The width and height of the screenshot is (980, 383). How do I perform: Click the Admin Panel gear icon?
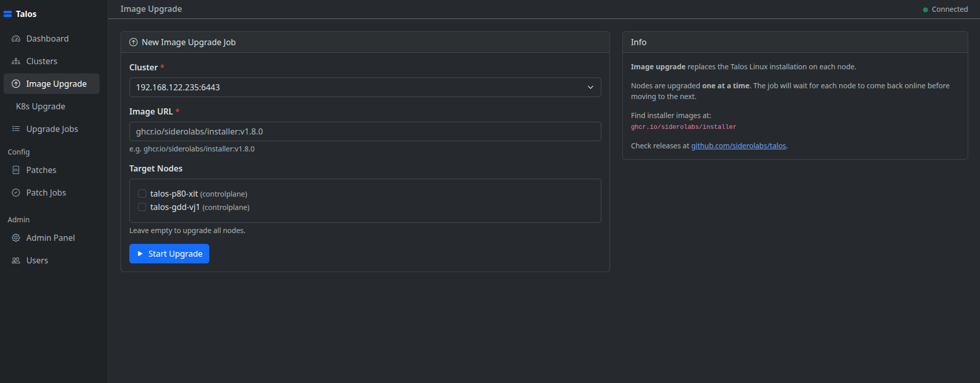[16, 238]
